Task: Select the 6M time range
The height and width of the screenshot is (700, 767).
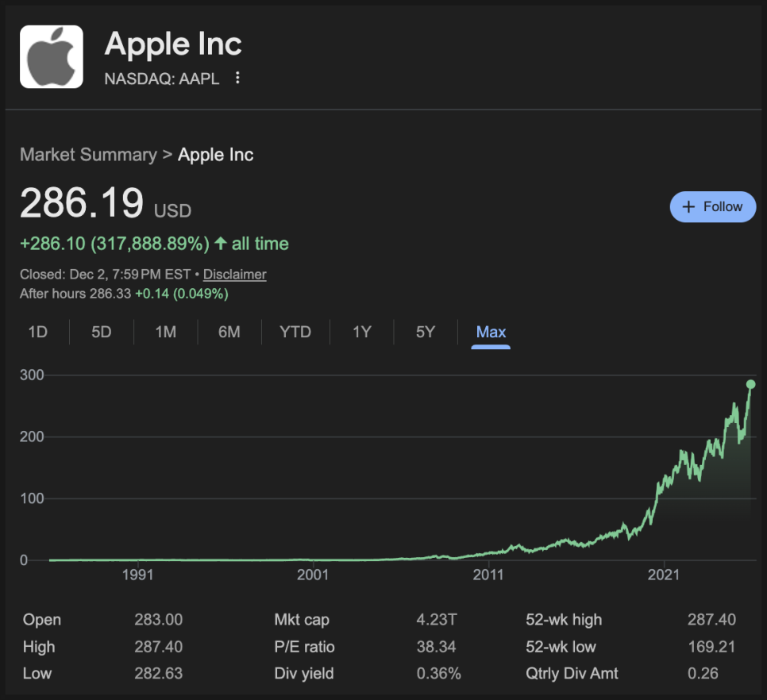Action: coord(229,332)
